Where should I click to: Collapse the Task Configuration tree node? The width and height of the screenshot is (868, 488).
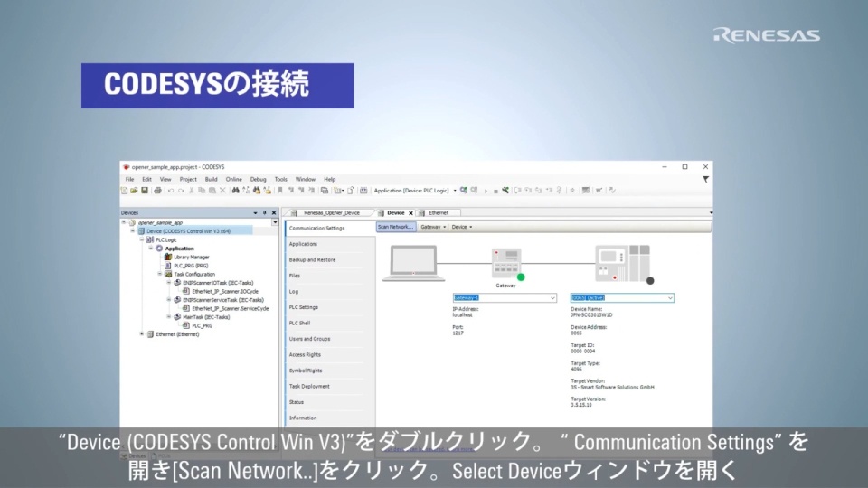tap(159, 274)
